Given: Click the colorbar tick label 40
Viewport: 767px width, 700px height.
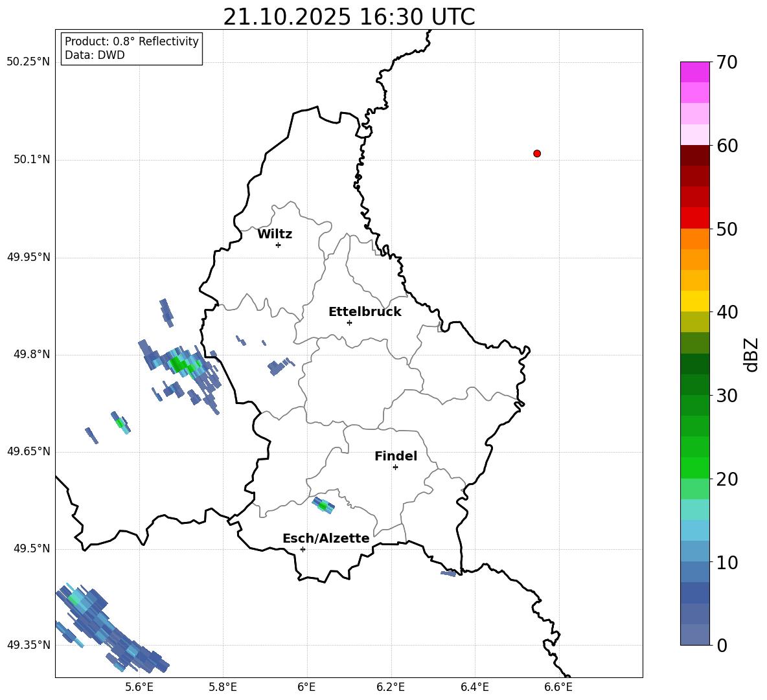Looking at the screenshot, I should click(x=727, y=312).
